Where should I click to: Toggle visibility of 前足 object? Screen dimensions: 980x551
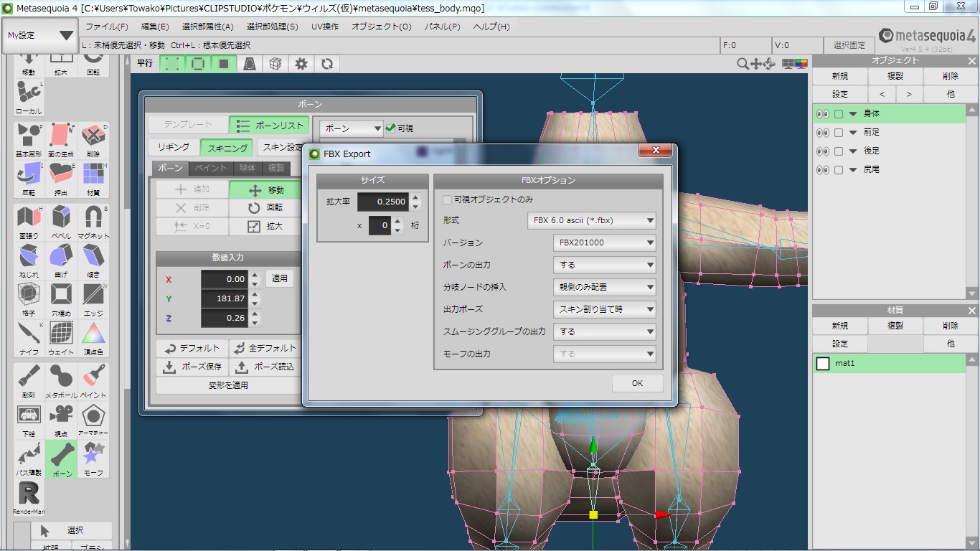pos(822,133)
